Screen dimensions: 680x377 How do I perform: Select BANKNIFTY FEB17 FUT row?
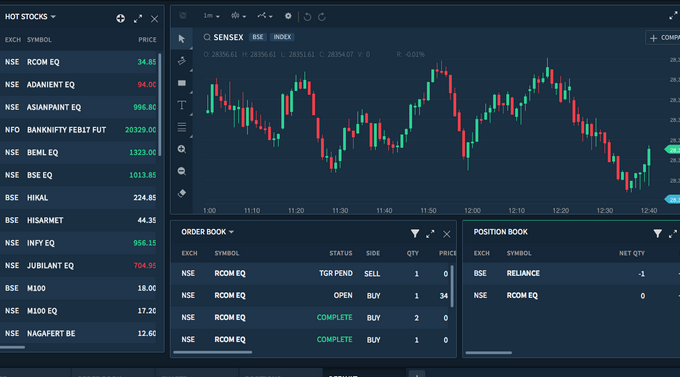point(78,130)
